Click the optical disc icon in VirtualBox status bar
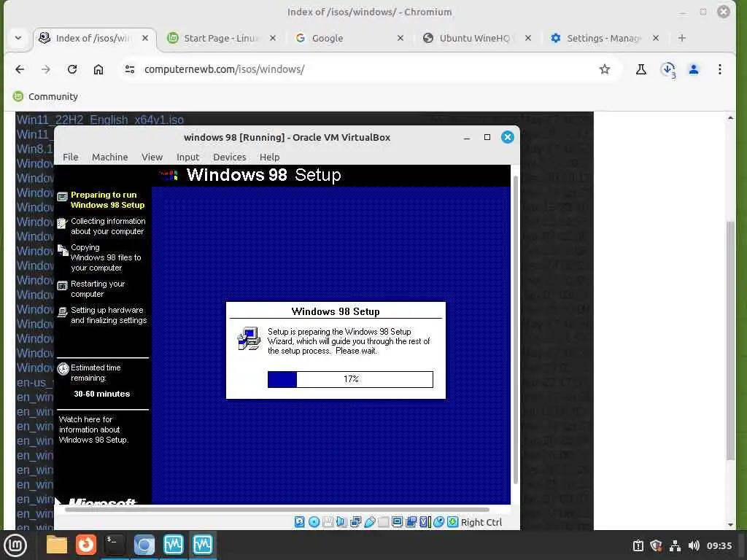 click(314, 522)
